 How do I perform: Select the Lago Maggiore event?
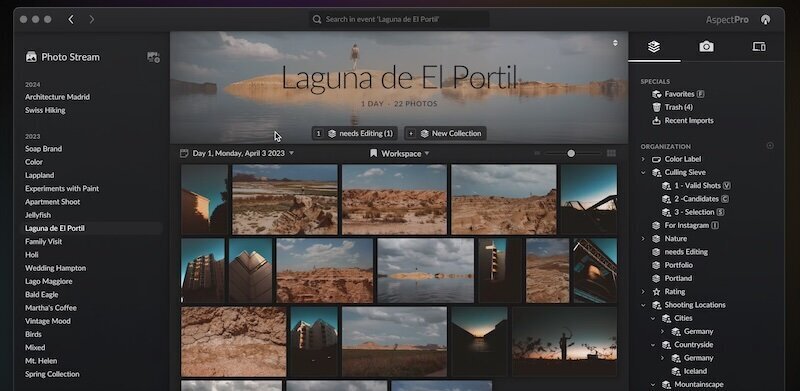point(48,281)
